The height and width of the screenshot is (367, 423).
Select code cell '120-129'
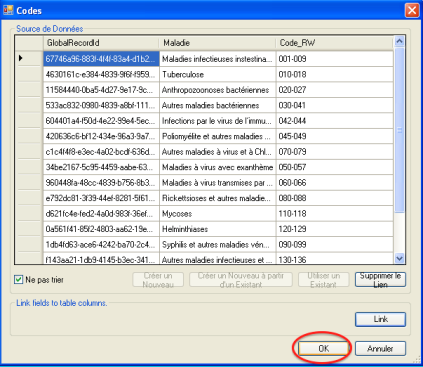(335, 229)
